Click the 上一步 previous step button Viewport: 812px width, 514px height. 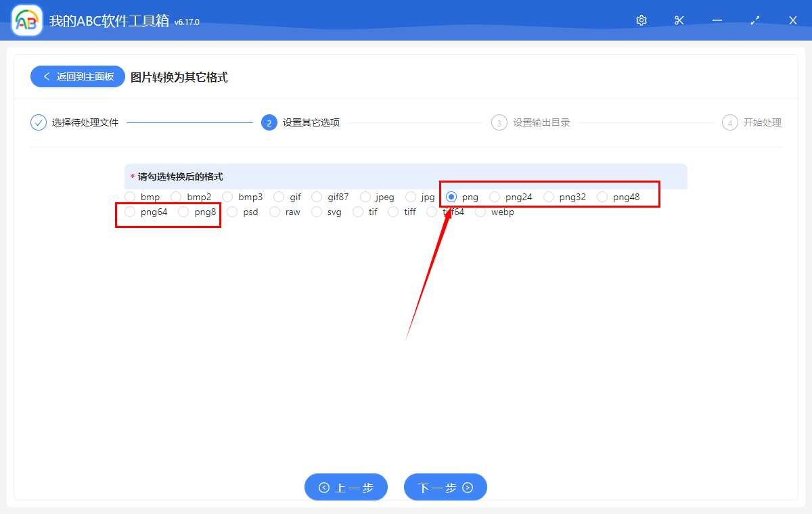[x=346, y=487]
